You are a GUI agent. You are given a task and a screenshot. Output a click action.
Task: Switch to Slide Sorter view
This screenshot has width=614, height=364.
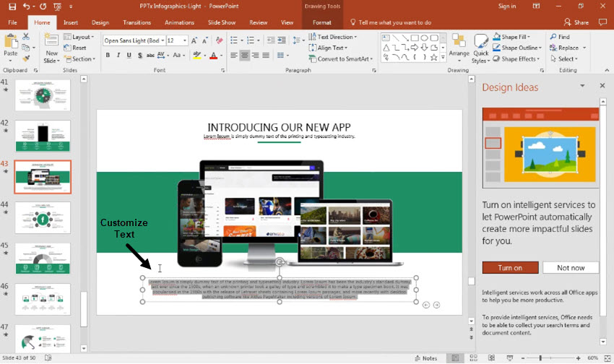(x=473, y=358)
